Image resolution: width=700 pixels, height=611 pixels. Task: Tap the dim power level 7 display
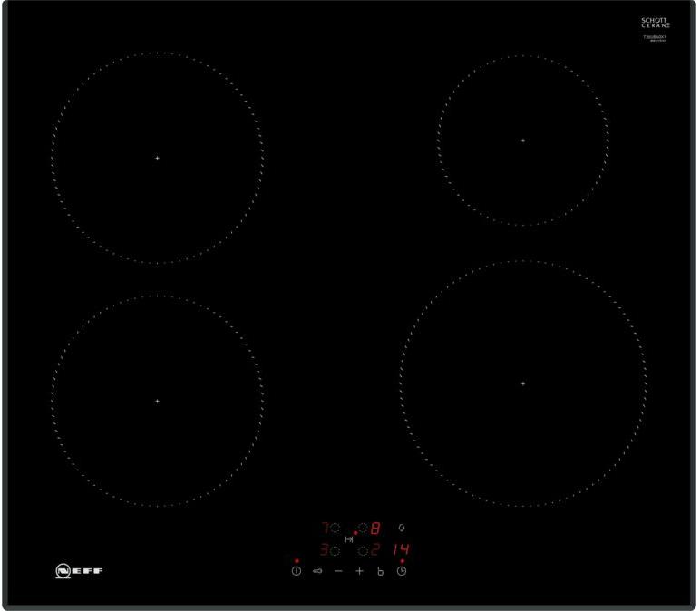click(323, 528)
